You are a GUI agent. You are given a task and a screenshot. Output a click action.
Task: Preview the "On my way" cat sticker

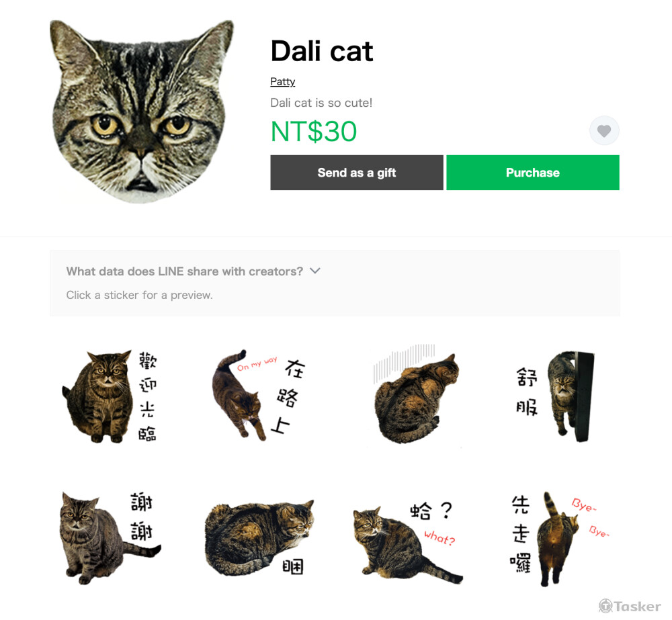click(259, 395)
